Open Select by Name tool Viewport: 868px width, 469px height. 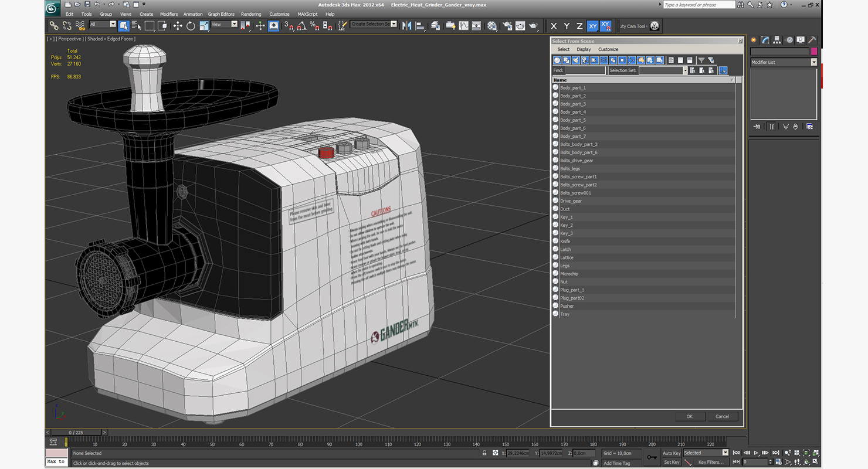point(137,26)
